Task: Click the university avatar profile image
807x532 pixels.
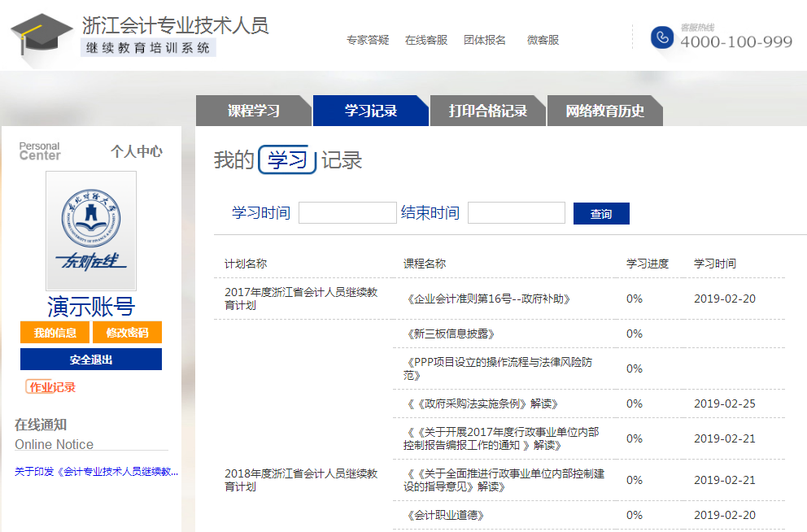Action: click(91, 231)
